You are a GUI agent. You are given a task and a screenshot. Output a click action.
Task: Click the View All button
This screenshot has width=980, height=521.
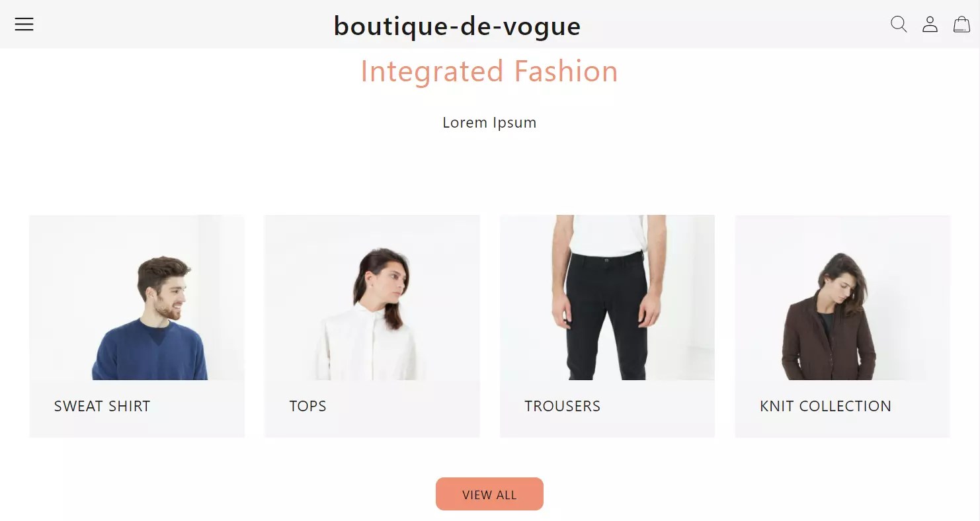click(x=489, y=494)
